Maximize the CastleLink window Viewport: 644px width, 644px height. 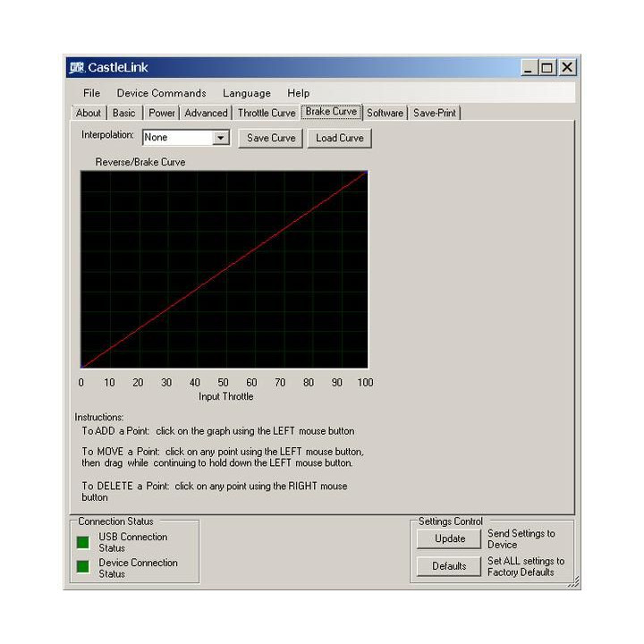tap(547, 67)
